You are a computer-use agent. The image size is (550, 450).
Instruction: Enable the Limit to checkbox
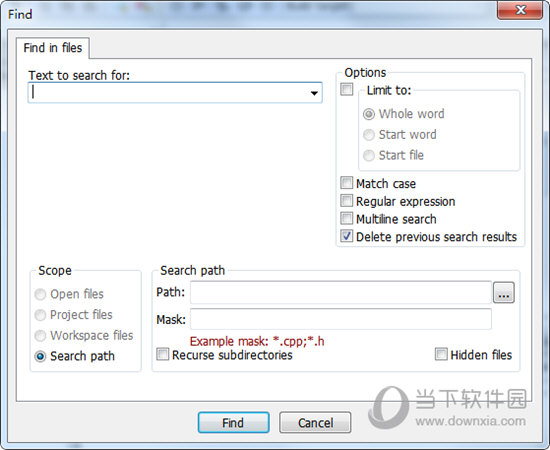coord(347,89)
